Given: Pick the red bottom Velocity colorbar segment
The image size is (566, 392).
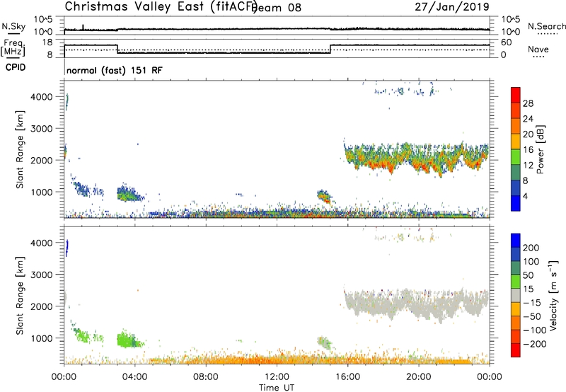Looking at the screenshot, I should point(516,350).
